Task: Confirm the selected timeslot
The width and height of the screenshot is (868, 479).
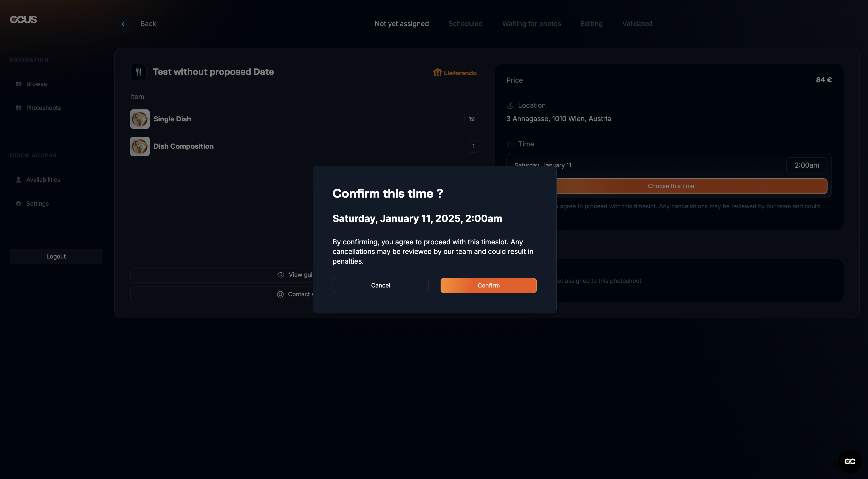Action: point(488,286)
